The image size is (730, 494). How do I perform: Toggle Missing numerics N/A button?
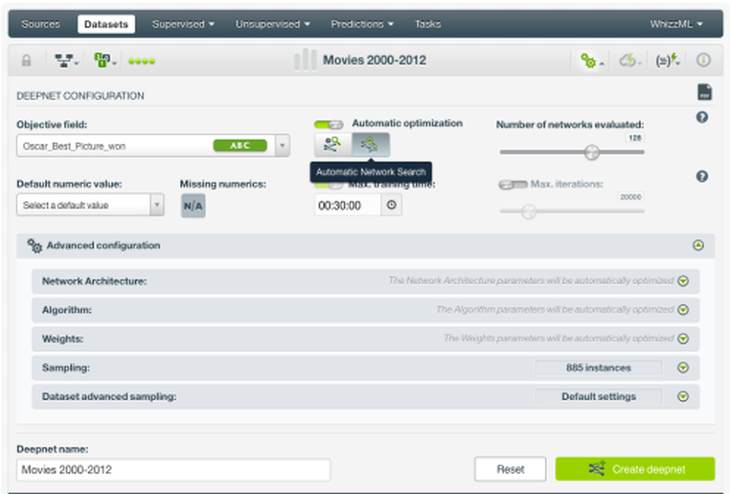click(193, 206)
